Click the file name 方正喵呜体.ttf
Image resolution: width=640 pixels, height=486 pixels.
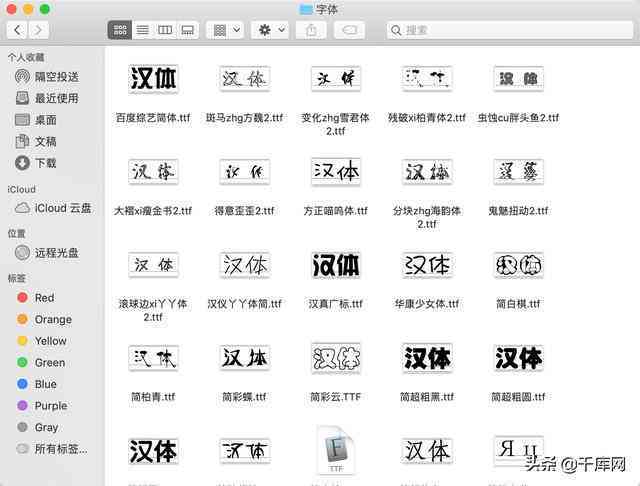coord(336,211)
